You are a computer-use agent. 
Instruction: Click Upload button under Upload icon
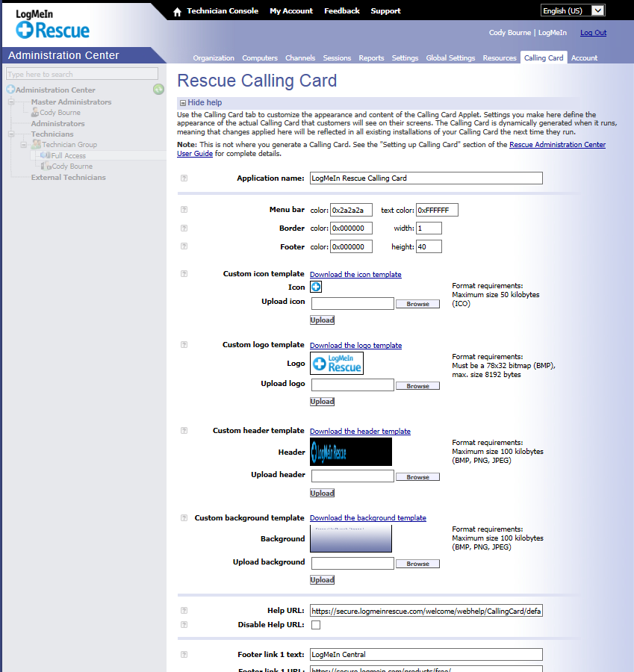pos(322,320)
